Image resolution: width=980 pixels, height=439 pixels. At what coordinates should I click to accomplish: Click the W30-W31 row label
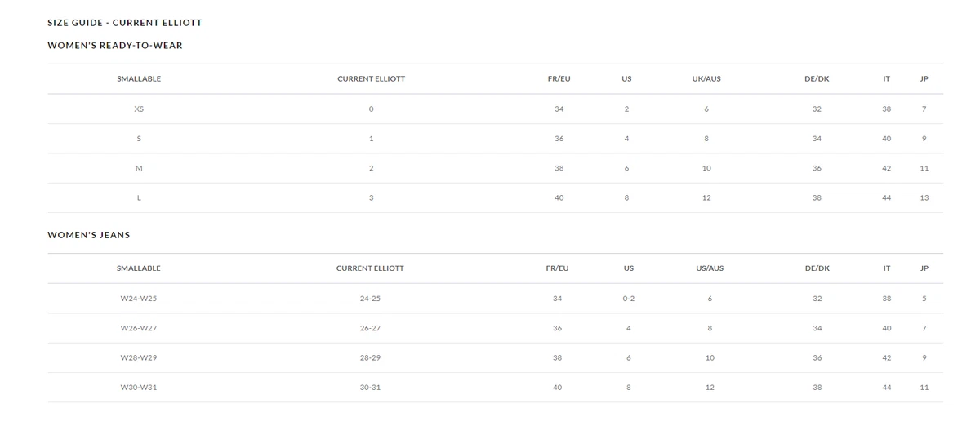(139, 388)
